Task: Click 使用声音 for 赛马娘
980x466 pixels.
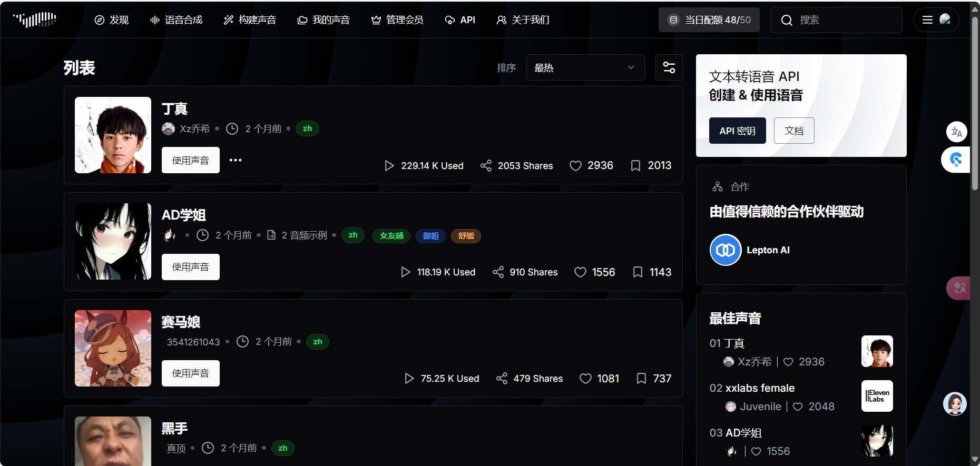Action: (190, 373)
